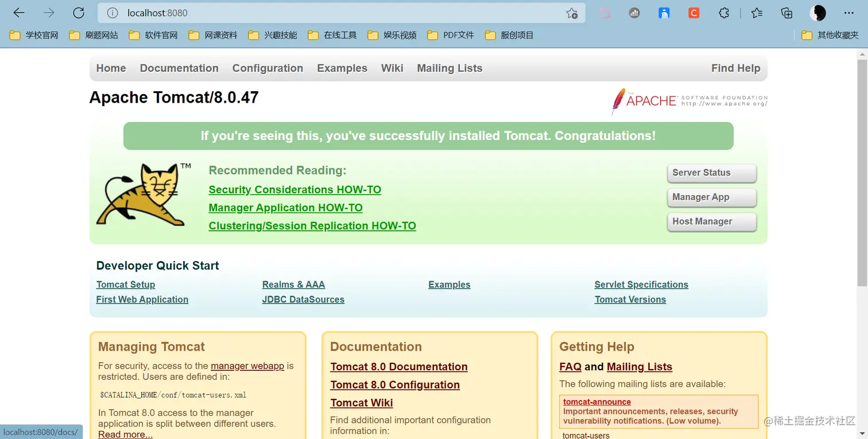The image size is (868, 439).
Task: Open the browser settings ellipsis menu
Action: [x=849, y=13]
